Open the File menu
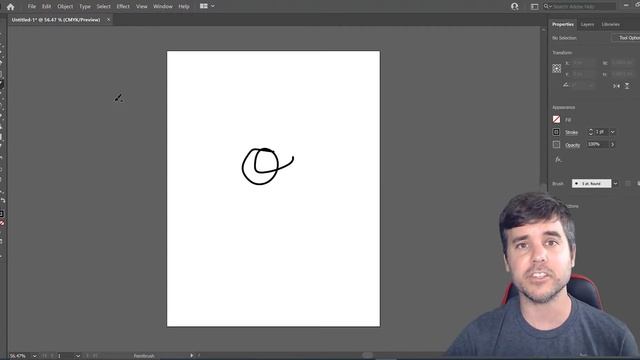This screenshot has width=640, height=360. point(31,7)
